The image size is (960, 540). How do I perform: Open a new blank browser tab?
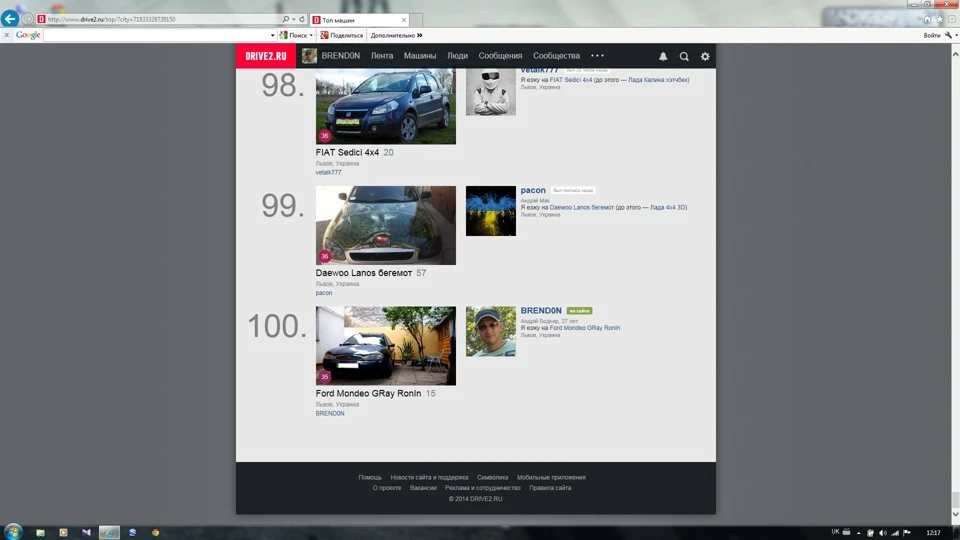click(x=416, y=20)
